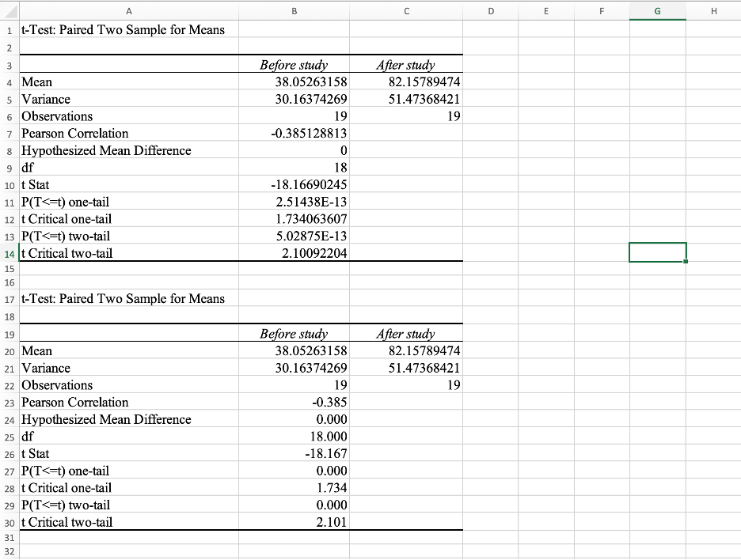Select the Variance value 51.47368421 cell

[x=406, y=99]
